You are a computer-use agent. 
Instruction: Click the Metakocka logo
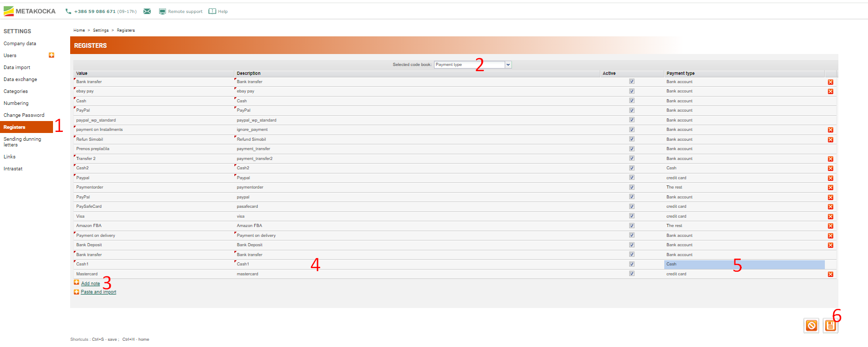(x=30, y=11)
